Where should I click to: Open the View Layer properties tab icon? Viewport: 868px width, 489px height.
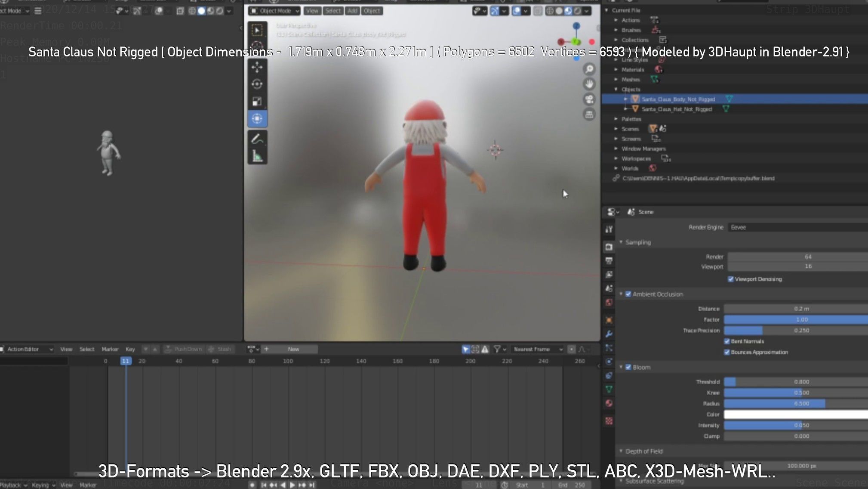click(x=609, y=275)
